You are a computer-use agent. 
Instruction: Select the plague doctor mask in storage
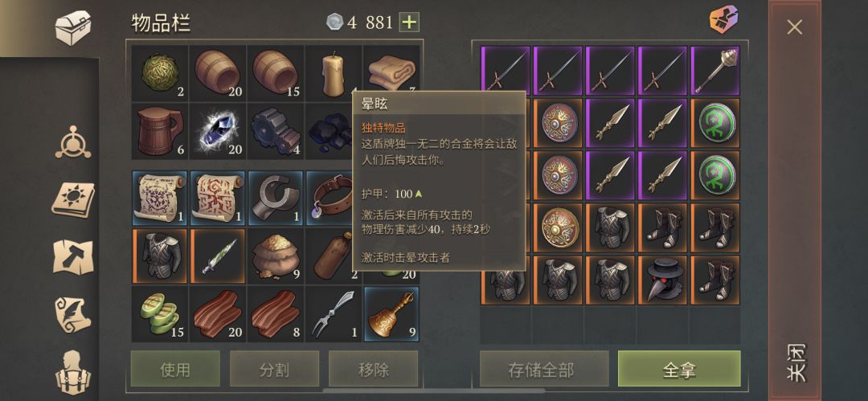point(662,280)
